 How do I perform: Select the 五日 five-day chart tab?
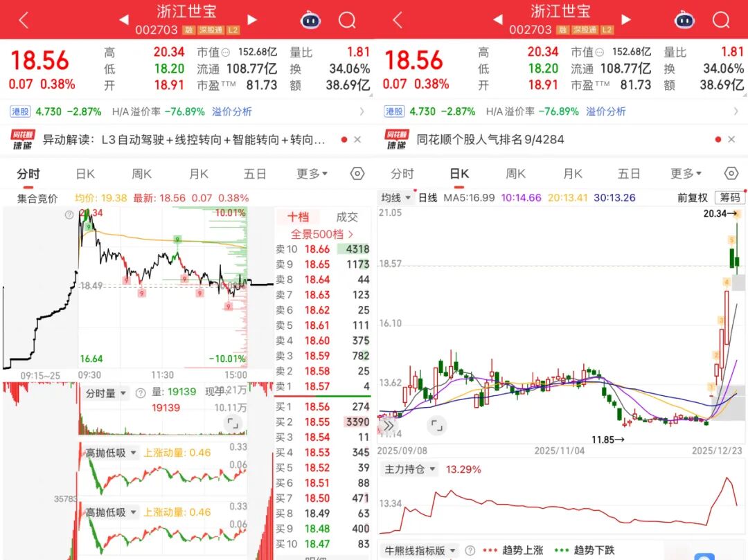[x=254, y=174]
